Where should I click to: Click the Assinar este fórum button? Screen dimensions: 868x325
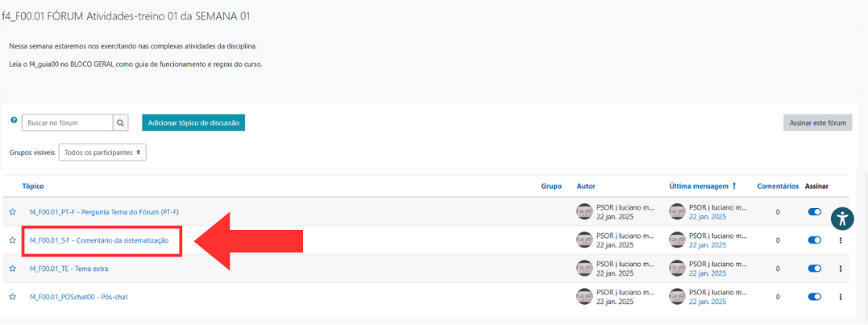817,123
